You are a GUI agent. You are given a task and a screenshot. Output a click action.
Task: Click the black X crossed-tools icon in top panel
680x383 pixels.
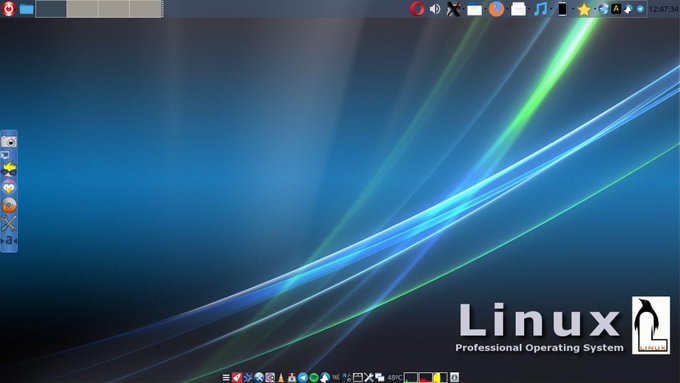453,9
